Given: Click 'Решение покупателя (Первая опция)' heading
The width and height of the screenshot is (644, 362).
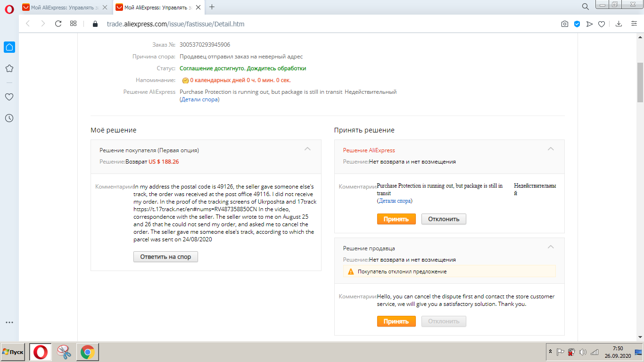Looking at the screenshot, I should pyautogui.click(x=149, y=150).
